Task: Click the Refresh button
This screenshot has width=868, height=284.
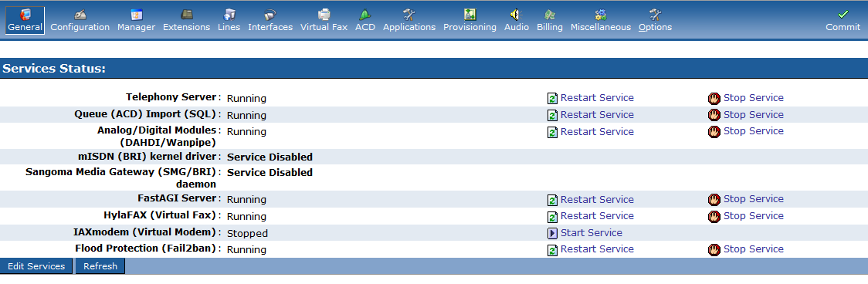Action: point(100,266)
